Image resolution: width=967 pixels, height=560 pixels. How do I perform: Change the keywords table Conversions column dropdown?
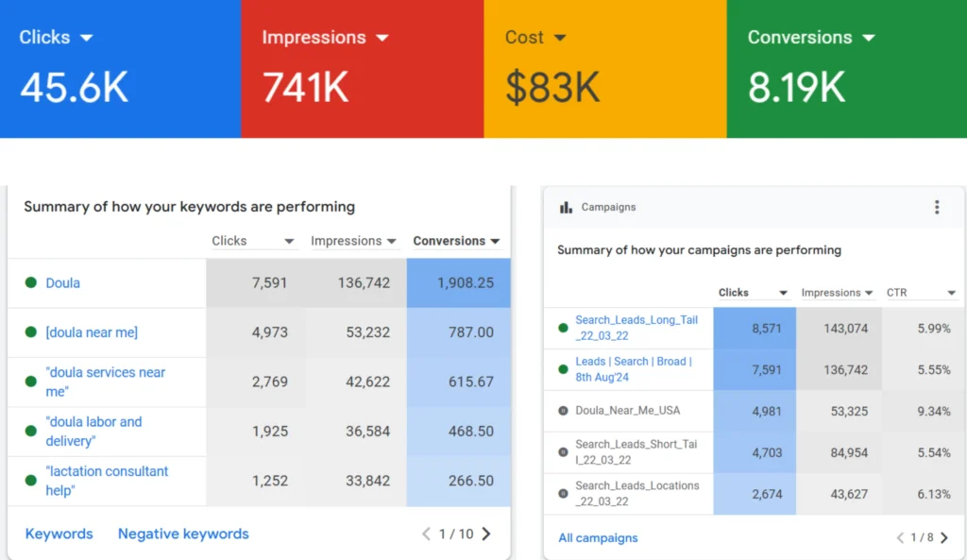495,242
